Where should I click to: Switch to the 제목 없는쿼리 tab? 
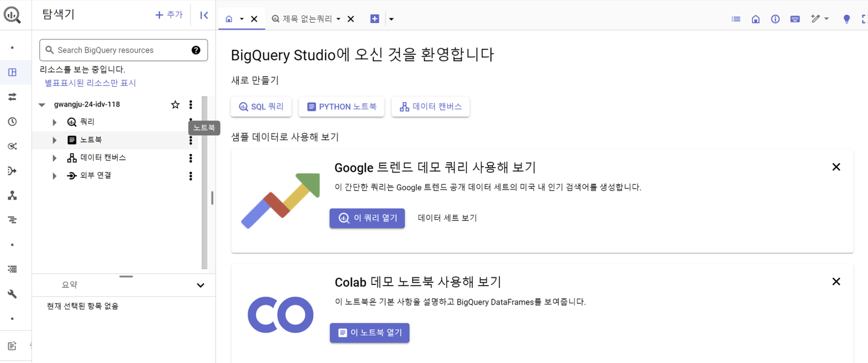click(306, 19)
